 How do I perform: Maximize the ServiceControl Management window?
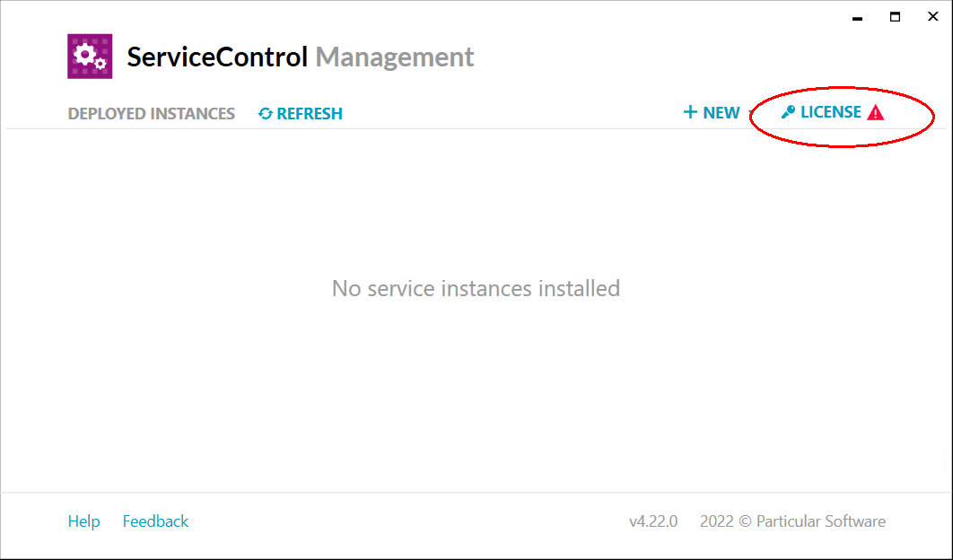[896, 17]
